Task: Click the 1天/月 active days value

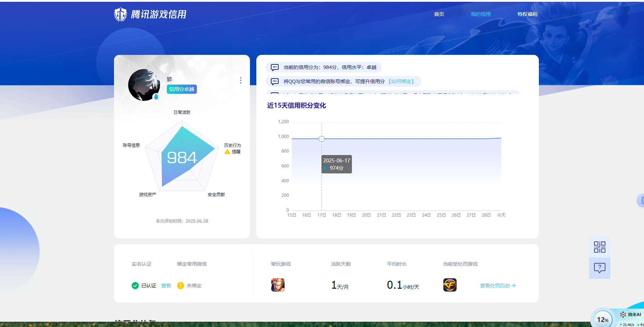Action: click(340, 285)
